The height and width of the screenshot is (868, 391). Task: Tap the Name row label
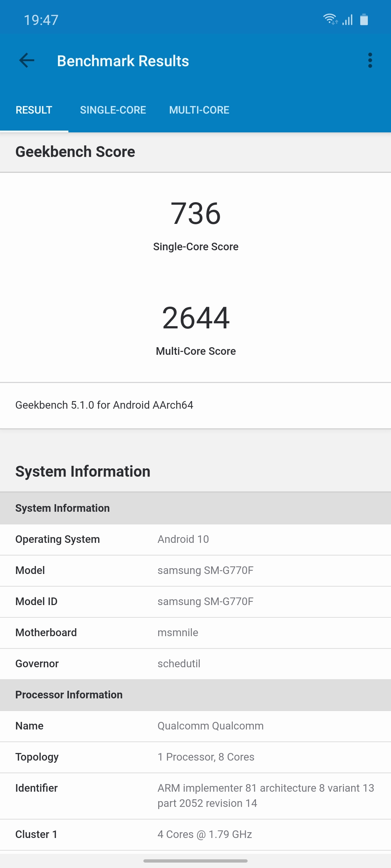29,726
